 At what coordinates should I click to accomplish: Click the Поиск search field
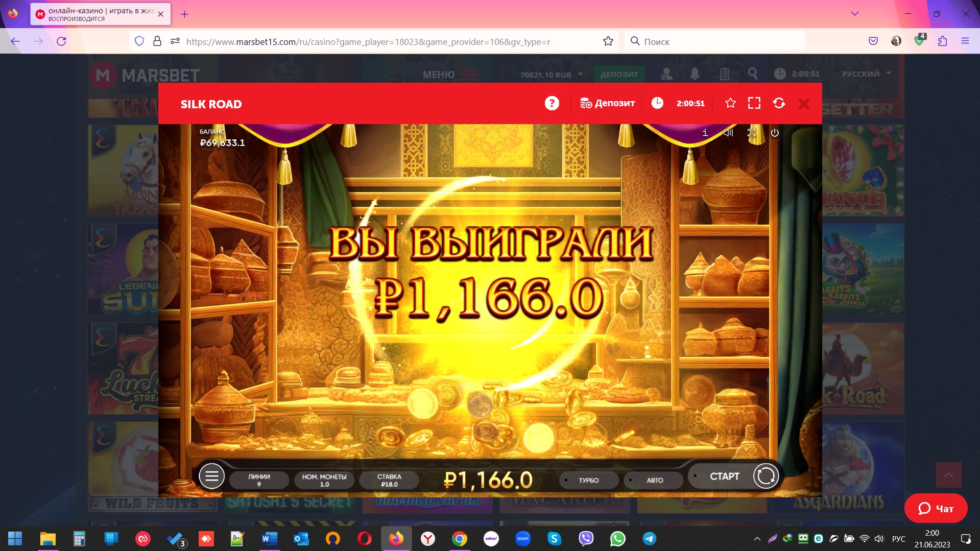pos(714,41)
